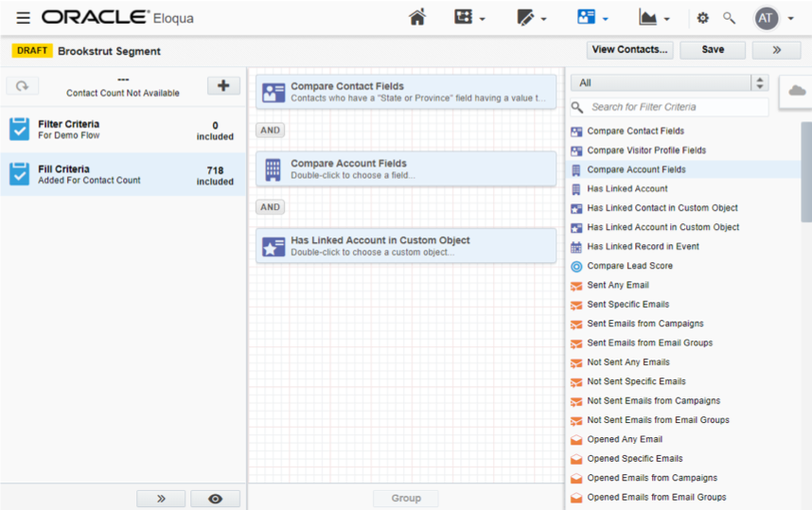Click Not Sent Emails from Email Groups
Viewport: 812px width, 510px height.
click(658, 420)
